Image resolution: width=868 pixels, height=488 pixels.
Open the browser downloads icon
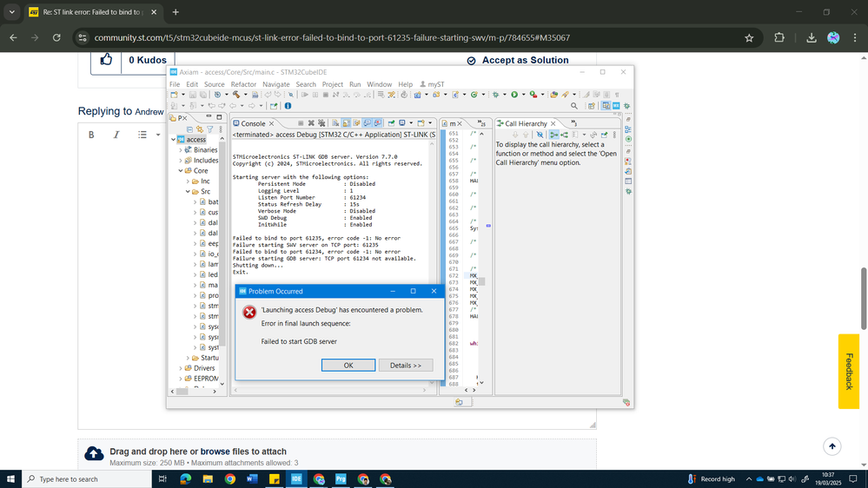click(x=811, y=38)
